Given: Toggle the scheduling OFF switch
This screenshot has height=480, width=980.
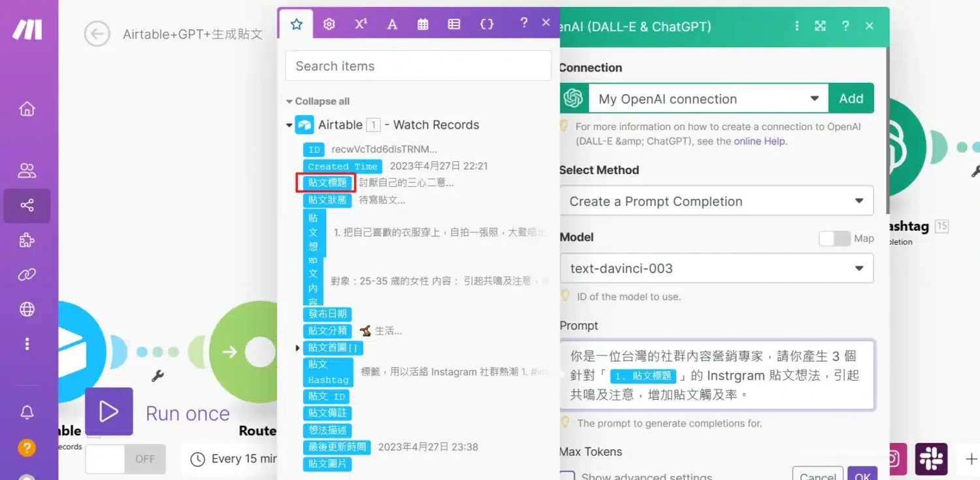Looking at the screenshot, I should (x=125, y=459).
